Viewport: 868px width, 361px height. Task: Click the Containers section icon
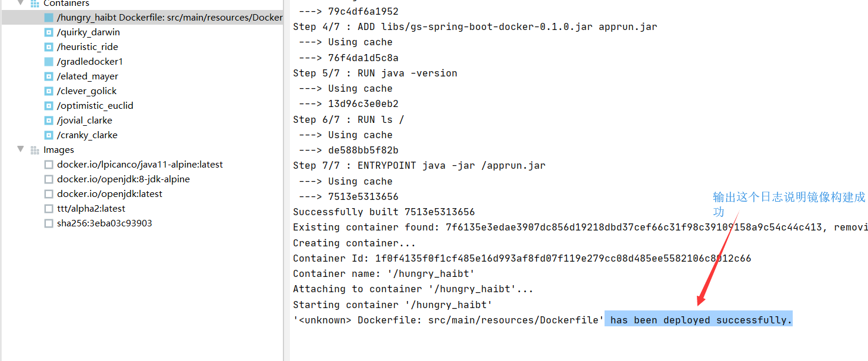click(x=35, y=4)
